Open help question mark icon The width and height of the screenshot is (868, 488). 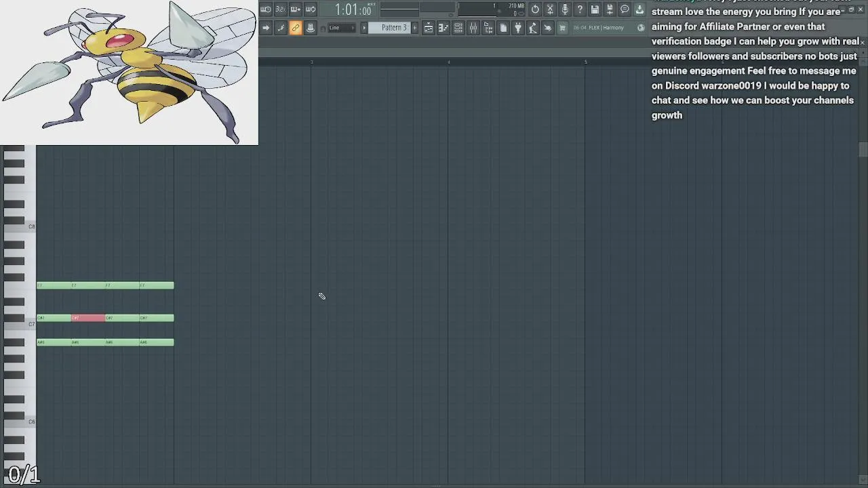pos(580,9)
